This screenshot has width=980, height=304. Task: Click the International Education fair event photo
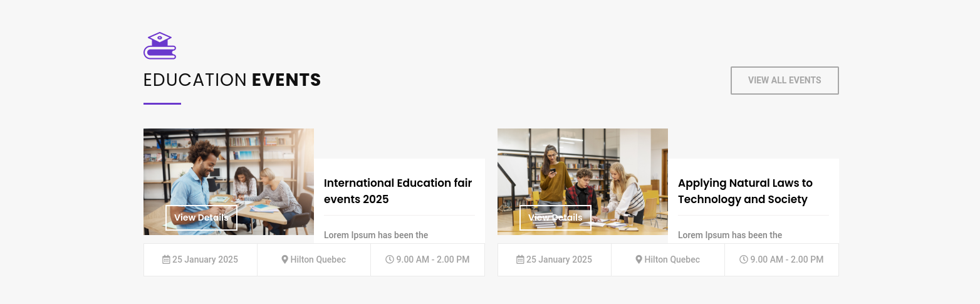(x=229, y=182)
